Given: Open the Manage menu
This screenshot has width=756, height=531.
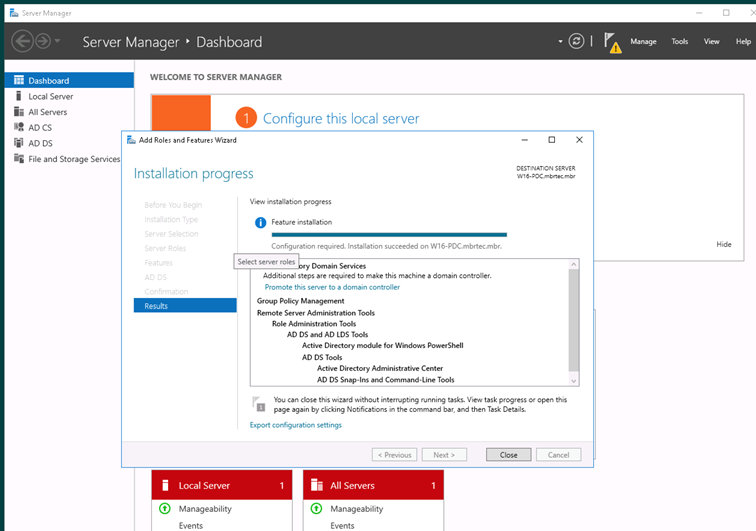Looking at the screenshot, I should pyautogui.click(x=643, y=41).
